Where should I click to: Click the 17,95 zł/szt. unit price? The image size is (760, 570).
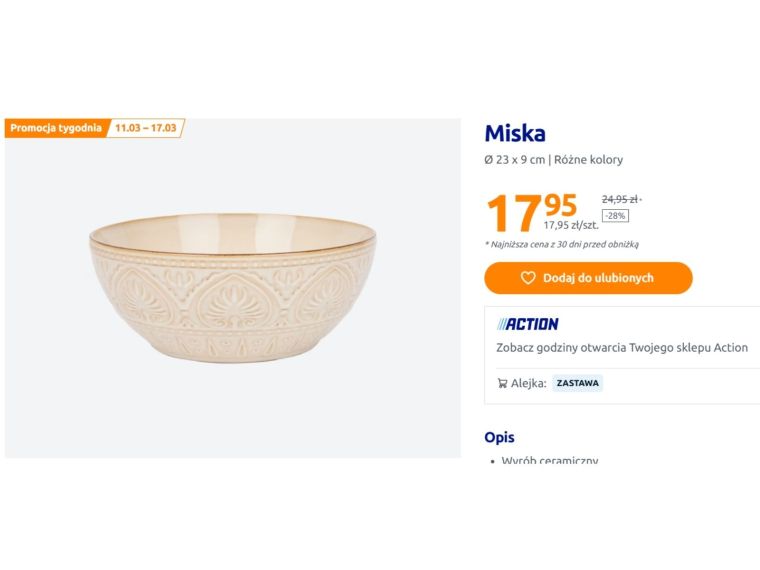pos(571,225)
